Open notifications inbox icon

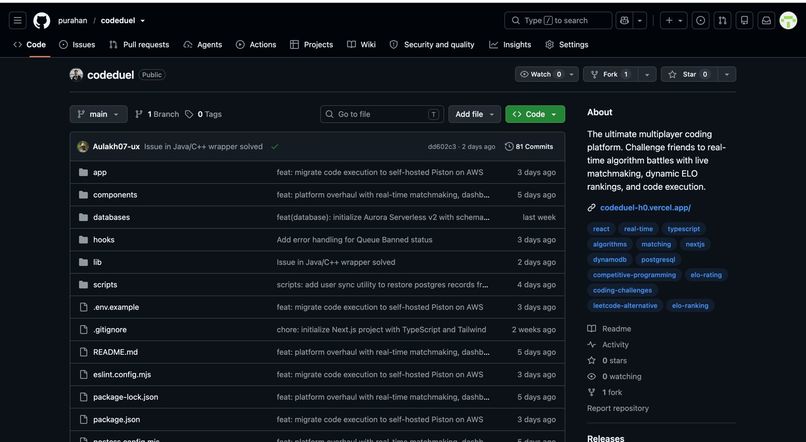(x=766, y=21)
